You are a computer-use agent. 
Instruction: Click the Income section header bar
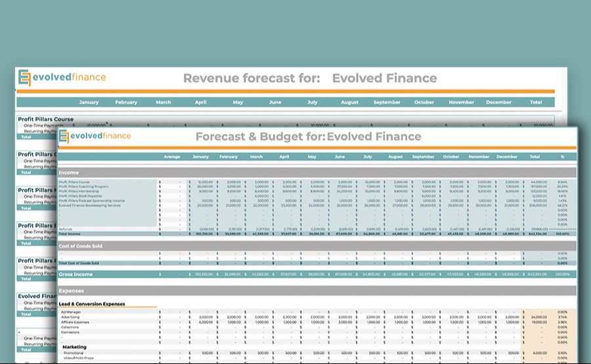click(x=317, y=172)
